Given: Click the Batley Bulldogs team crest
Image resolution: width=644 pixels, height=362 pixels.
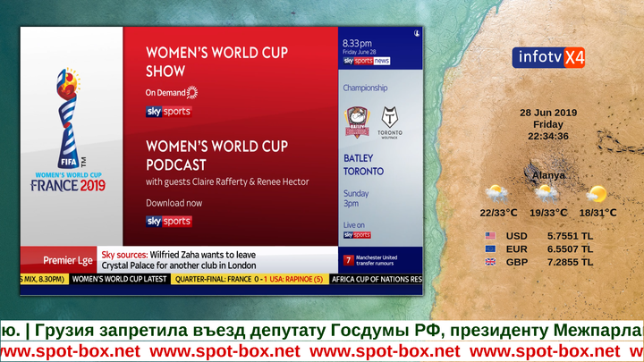Looking at the screenshot, I should point(357,122).
